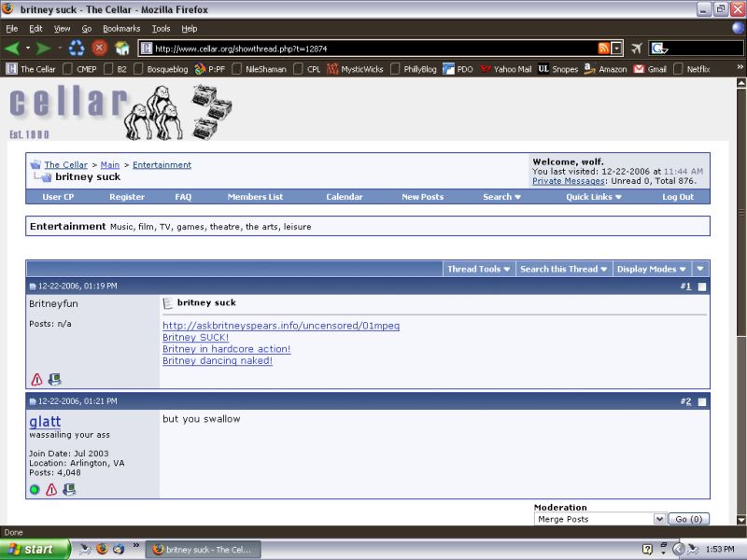
Task: Open the Snopes bookmark
Action: coord(557,69)
